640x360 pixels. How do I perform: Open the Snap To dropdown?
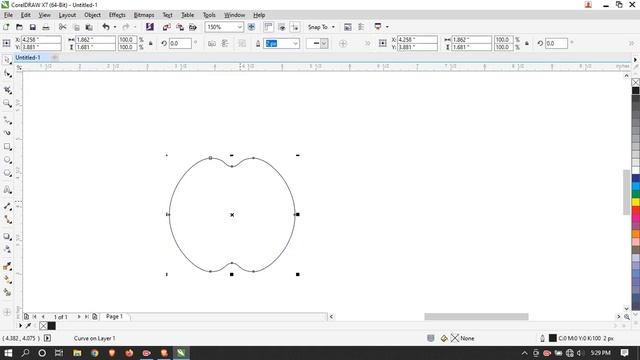(x=321, y=27)
